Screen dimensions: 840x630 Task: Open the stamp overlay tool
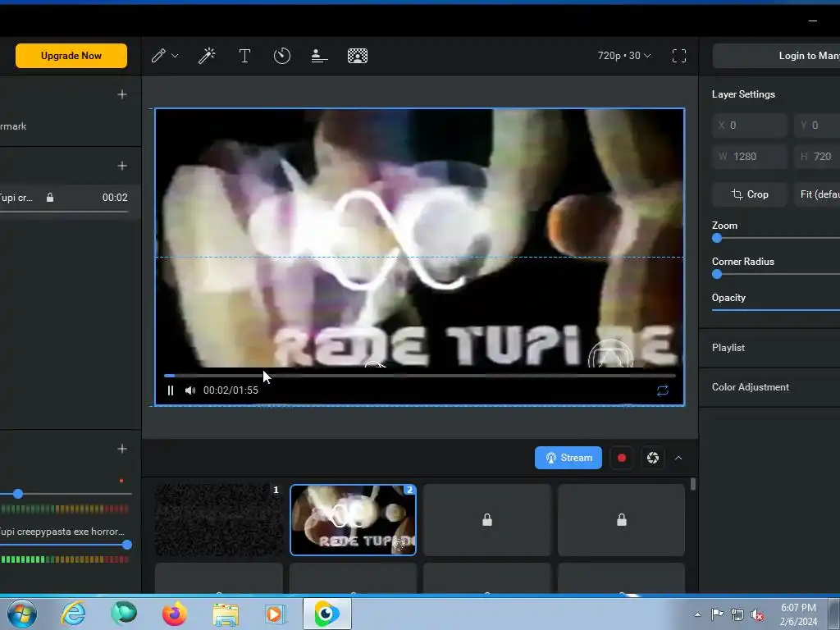point(319,56)
